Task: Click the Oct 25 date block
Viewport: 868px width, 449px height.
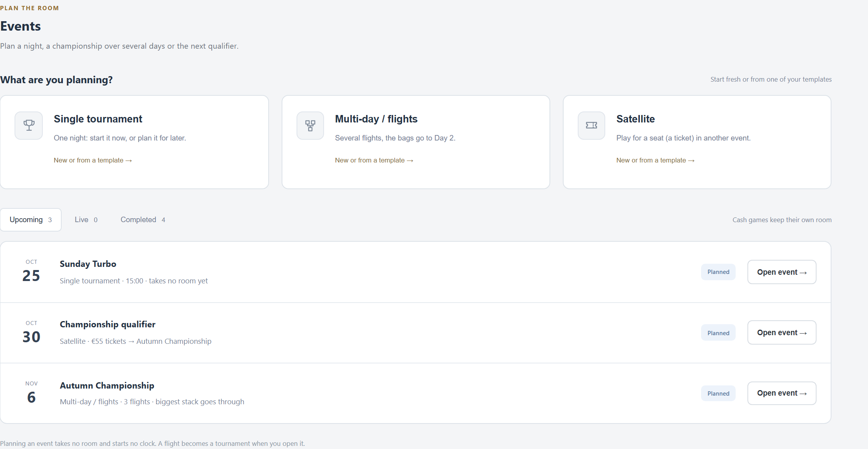Action: click(x=31, y=271)
